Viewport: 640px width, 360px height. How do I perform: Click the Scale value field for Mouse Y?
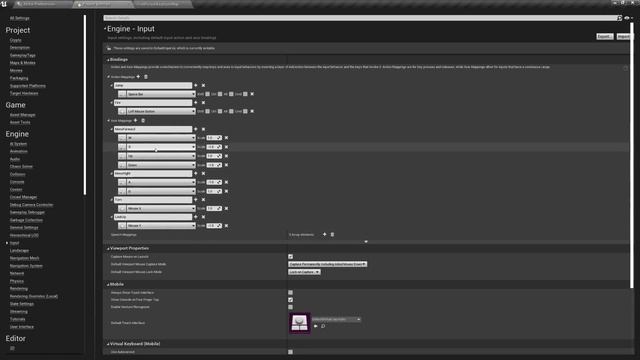coord(214,226)
